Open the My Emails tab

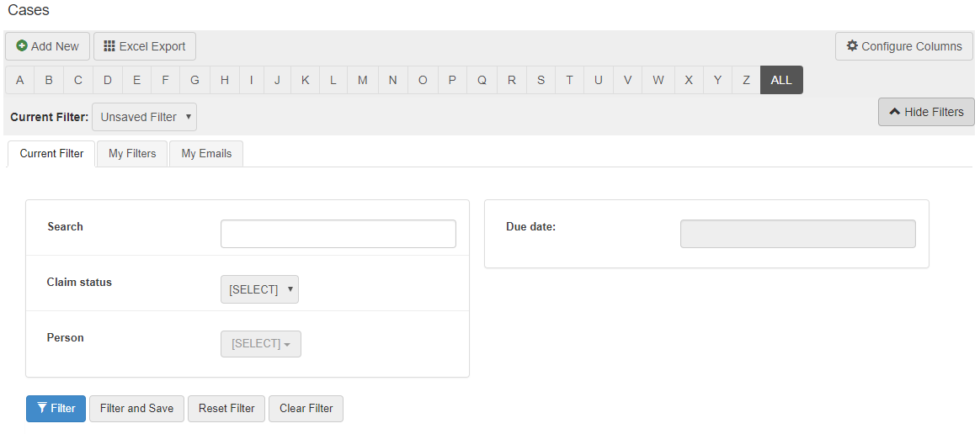(205, 153)
